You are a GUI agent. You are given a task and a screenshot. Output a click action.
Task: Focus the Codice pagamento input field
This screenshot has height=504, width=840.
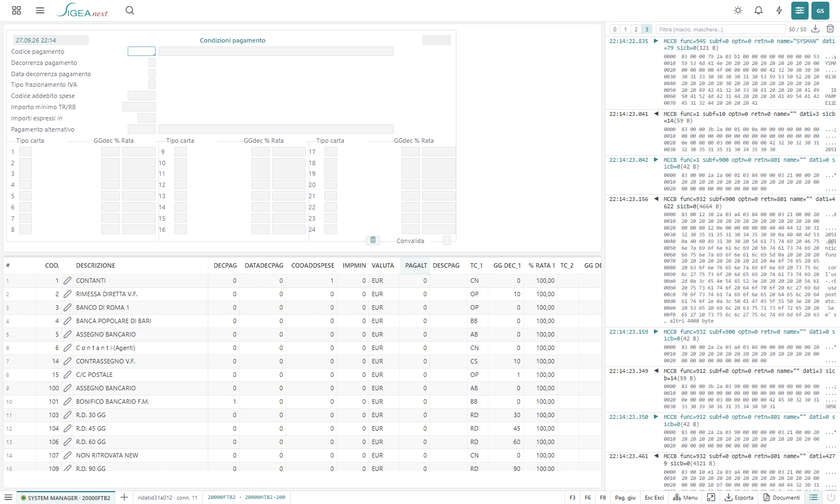[x=142, y=52]
